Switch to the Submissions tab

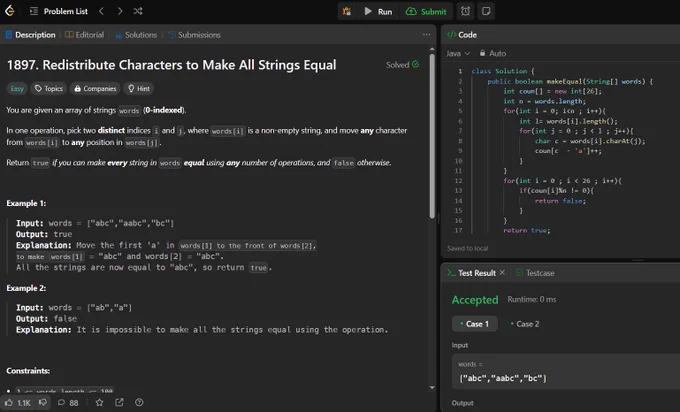point(194,35)
